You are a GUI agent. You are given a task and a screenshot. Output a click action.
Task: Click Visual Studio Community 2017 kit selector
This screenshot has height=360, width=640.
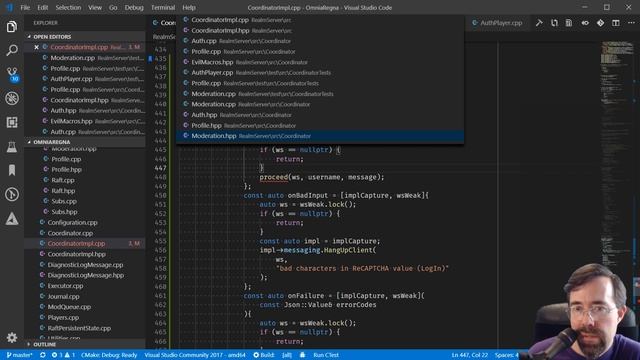195,355
